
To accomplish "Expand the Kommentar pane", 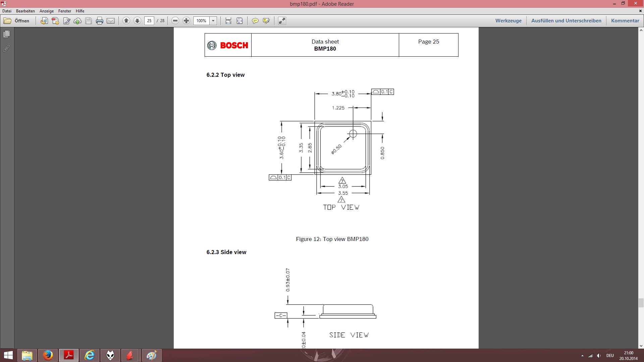I will tap(625, 21).
